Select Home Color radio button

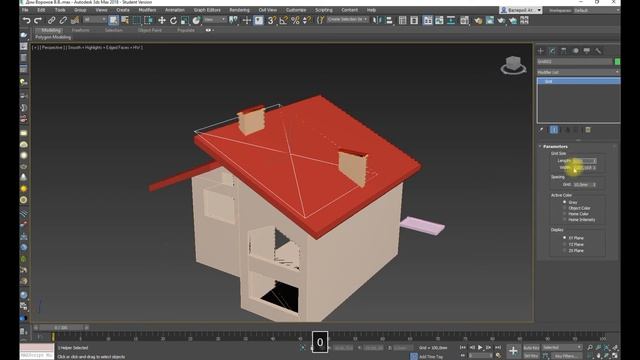pyautogui.click(x=565, y=213)
